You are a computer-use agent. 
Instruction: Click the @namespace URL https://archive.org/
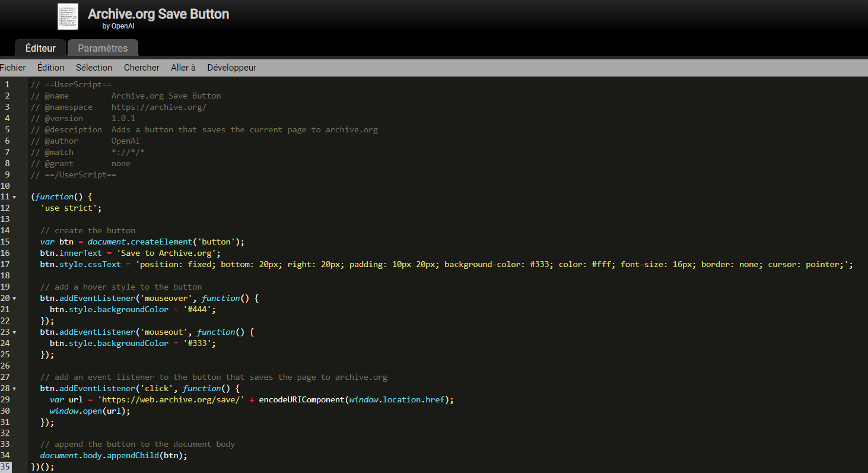[159, 107]
